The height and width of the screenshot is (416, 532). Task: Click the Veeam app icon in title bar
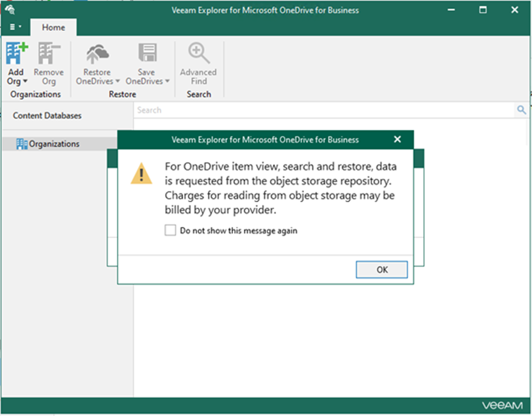pyautogui.click(x=10, y=10)
